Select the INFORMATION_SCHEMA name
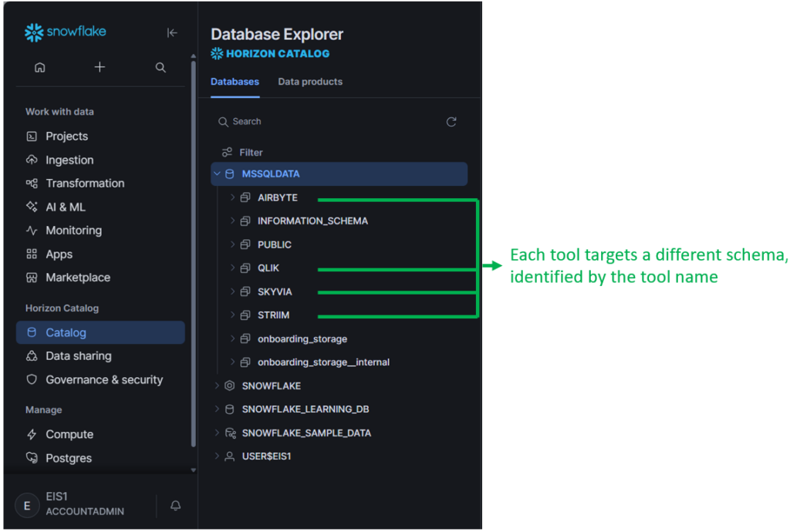Screen dimensions: 790x532 tap(312, 221)
